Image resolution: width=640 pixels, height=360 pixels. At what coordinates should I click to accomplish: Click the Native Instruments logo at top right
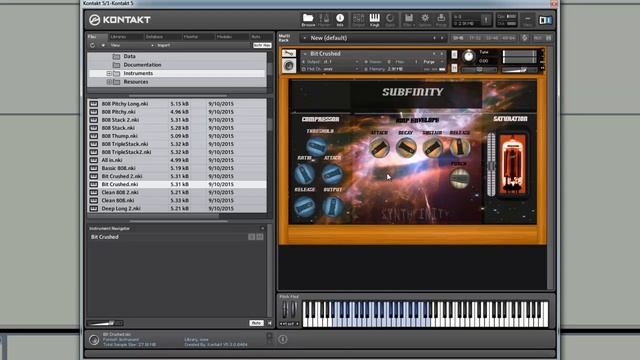tap(545, 20)
